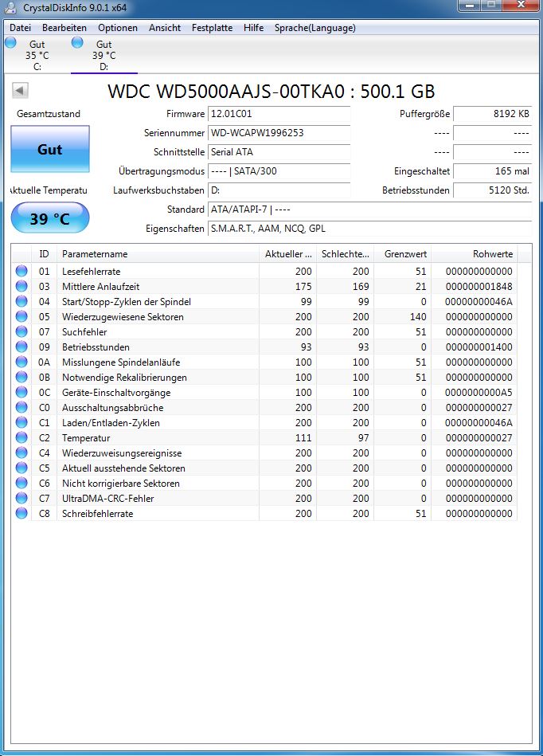
Task: Click the Seriennummer text field
Action: tap(279, 133)
